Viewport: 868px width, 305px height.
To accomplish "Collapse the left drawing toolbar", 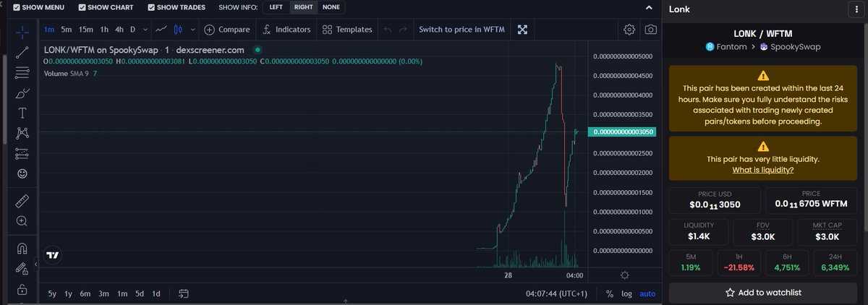I will 35,265.
